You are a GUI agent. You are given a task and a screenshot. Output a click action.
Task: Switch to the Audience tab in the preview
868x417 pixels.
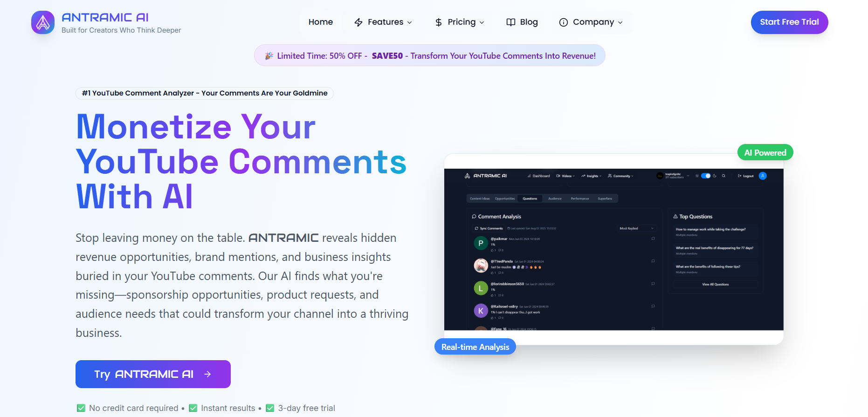point(555,198)
